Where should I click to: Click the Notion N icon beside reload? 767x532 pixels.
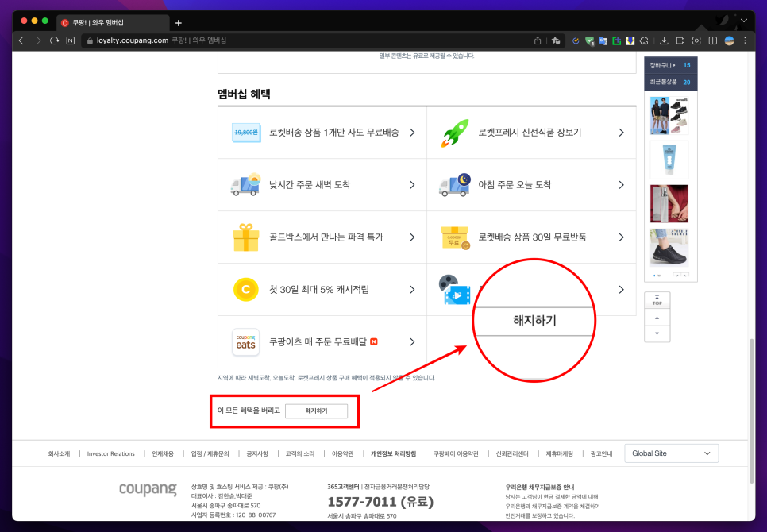point(71,40)
